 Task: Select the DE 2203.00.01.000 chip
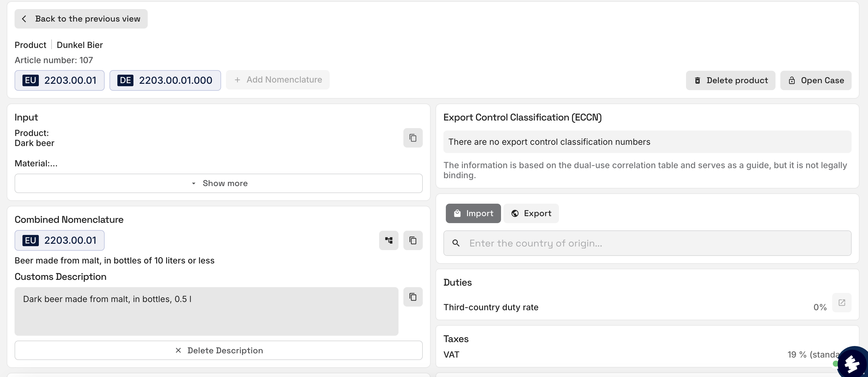point(165,80)
